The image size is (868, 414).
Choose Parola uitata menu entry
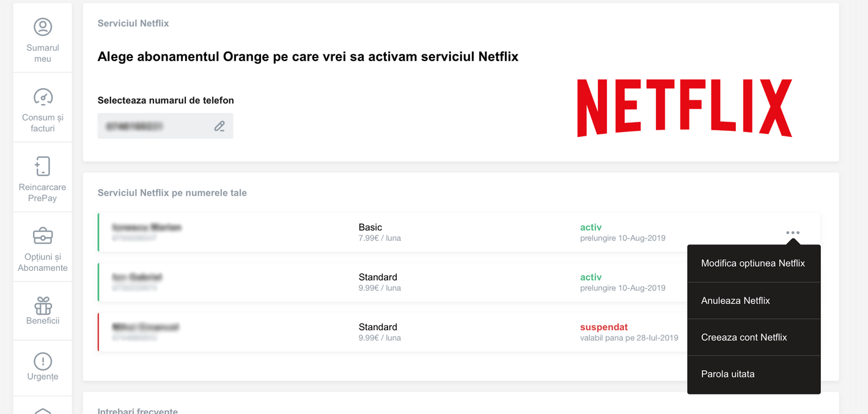754,374
